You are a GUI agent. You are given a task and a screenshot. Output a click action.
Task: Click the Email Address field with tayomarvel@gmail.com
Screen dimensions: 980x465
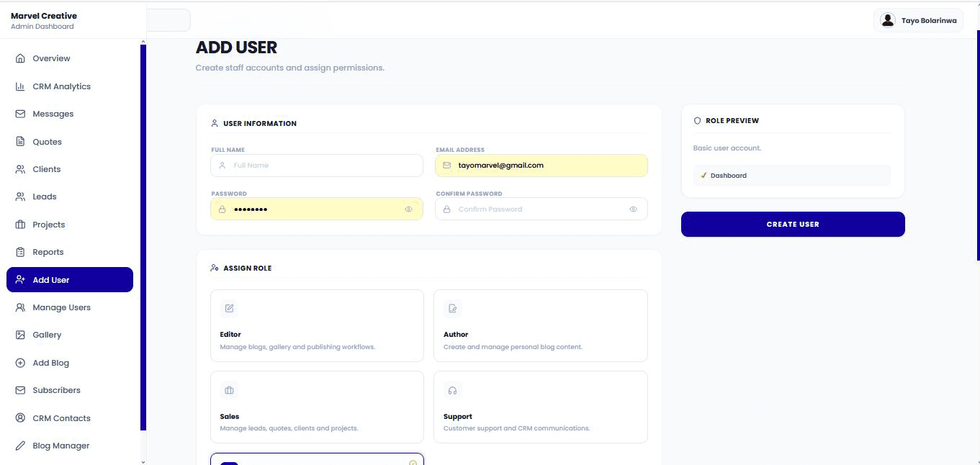(x=541, y=166)
